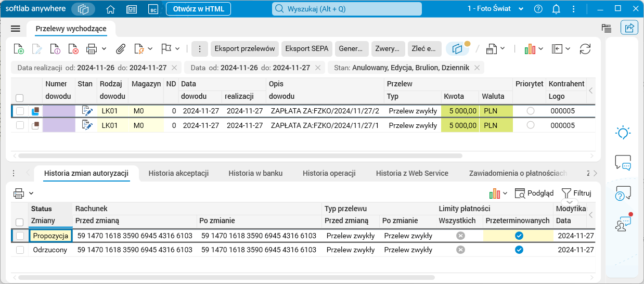This screenshot has height=284, width=644.
Task: Click the news page icon in title bar
Action: pyautogui.click(x=132, y=9)
